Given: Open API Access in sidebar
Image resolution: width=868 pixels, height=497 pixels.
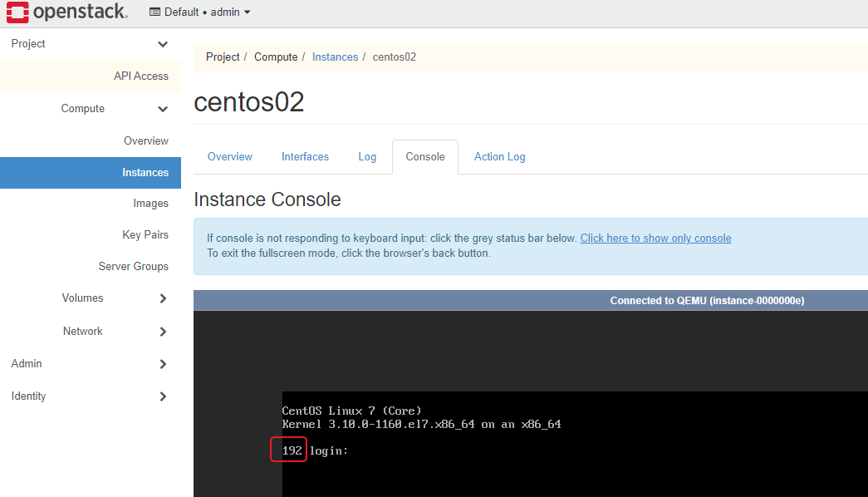Looking at the screenshot, I should pyautogui.click(x=140, y=76).
